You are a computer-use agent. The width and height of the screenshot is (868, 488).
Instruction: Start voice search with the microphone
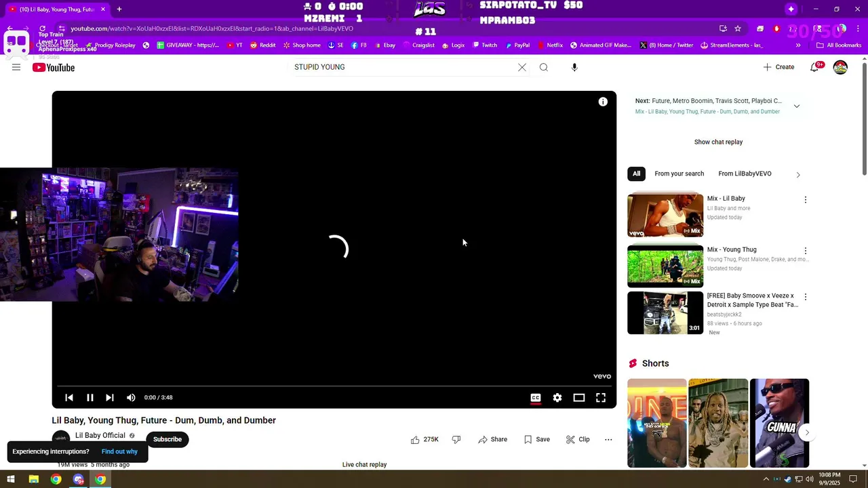tap(574, 67)
